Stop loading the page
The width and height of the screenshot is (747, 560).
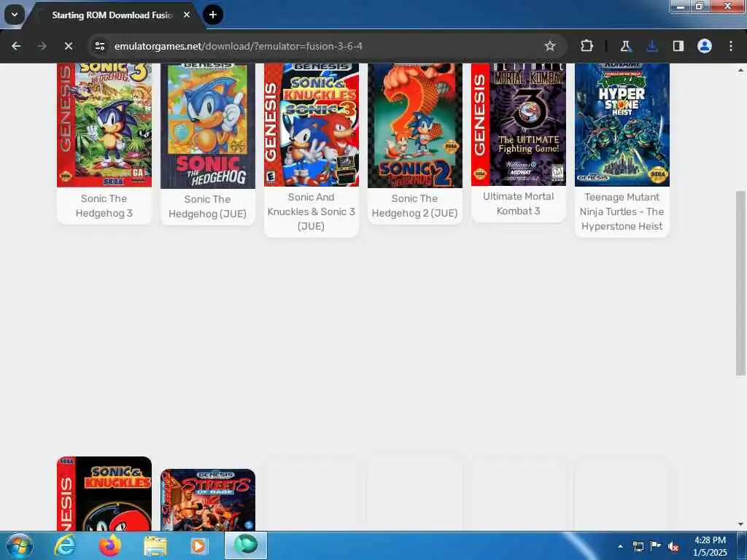point(68,46)
